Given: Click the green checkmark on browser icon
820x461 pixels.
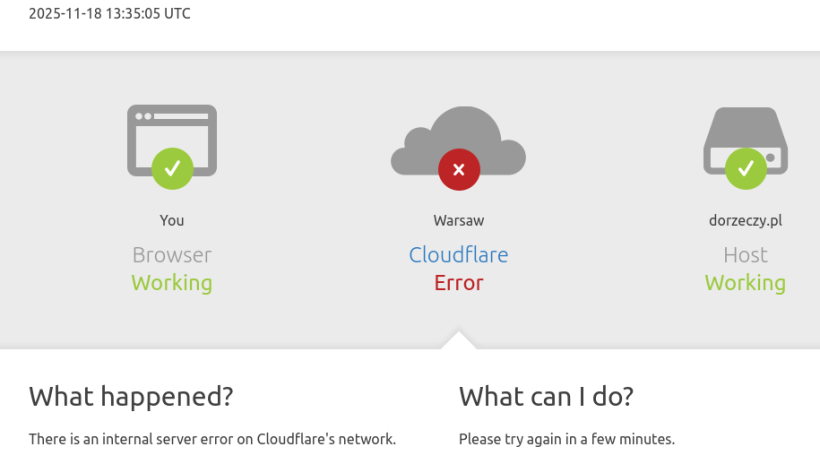Looking at the screenshot, I should click(x=172, y=167).
